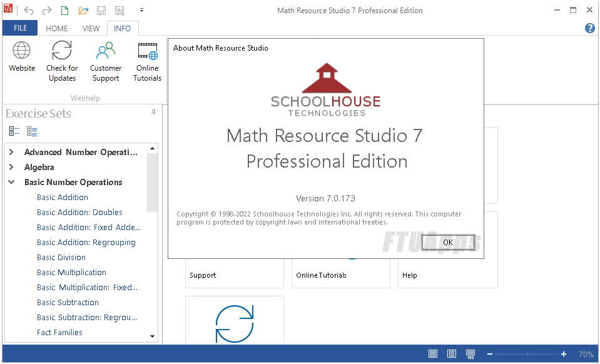Zoom in with the plus button
Viewport: 600px width, 364px height.
click(564, 354)
